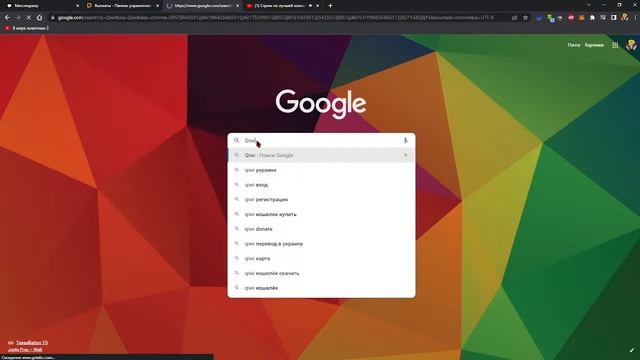Select suggestion 'qiwi карта'
Viewport: 640px width, 360px height.
322,258
